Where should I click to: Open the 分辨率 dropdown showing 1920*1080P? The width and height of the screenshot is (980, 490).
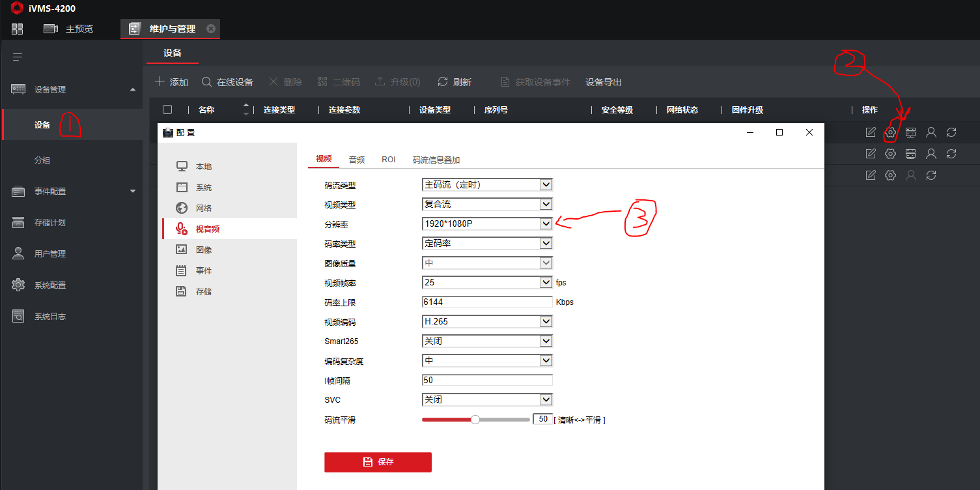point(487,223)
